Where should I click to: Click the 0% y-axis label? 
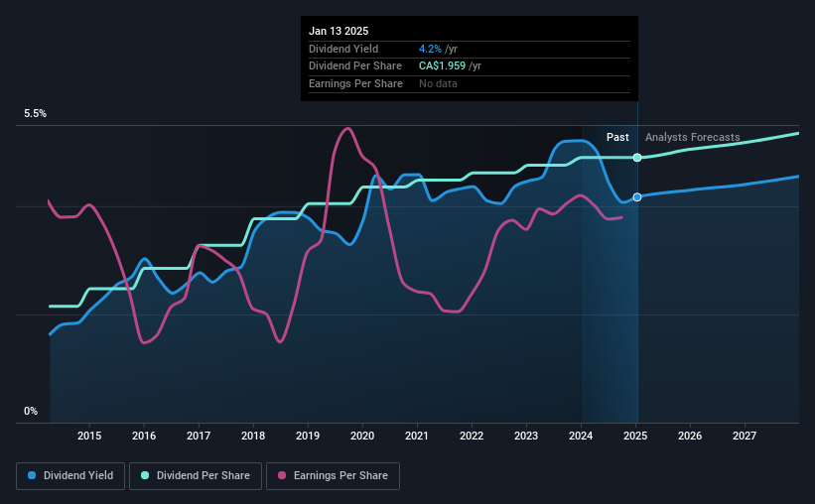pyautogui.click(x=31, y=411)
